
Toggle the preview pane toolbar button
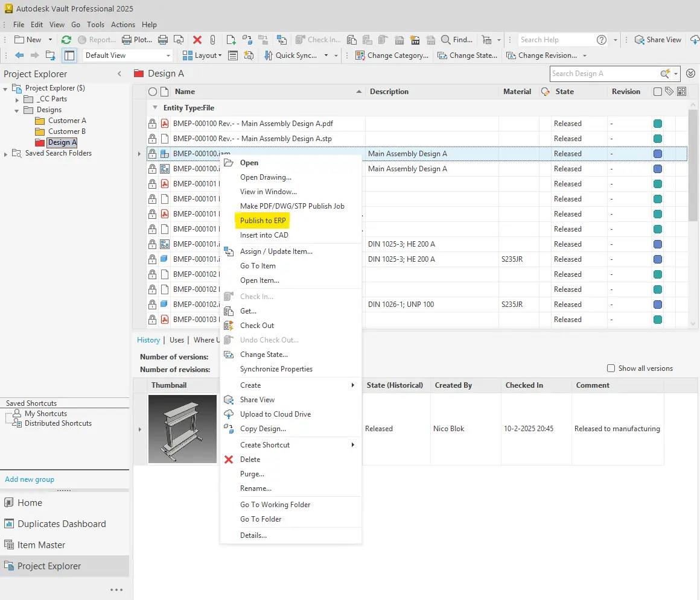click(x=69, y=55)
